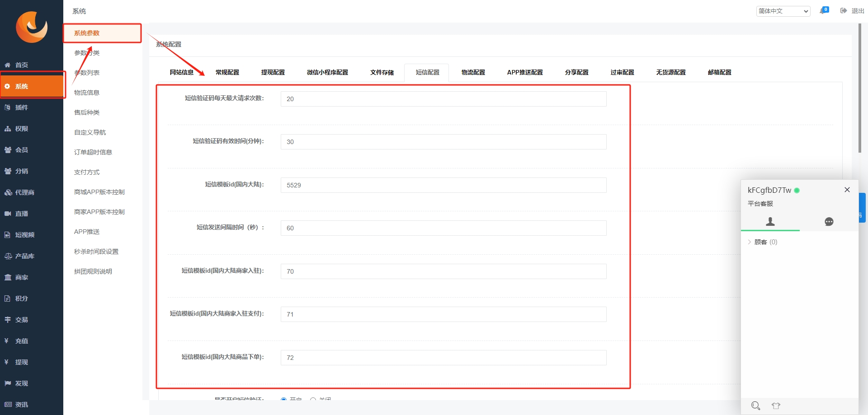Click the shirt skin icon in chat panel
868x415 pixels.
[x=776, y=406]
